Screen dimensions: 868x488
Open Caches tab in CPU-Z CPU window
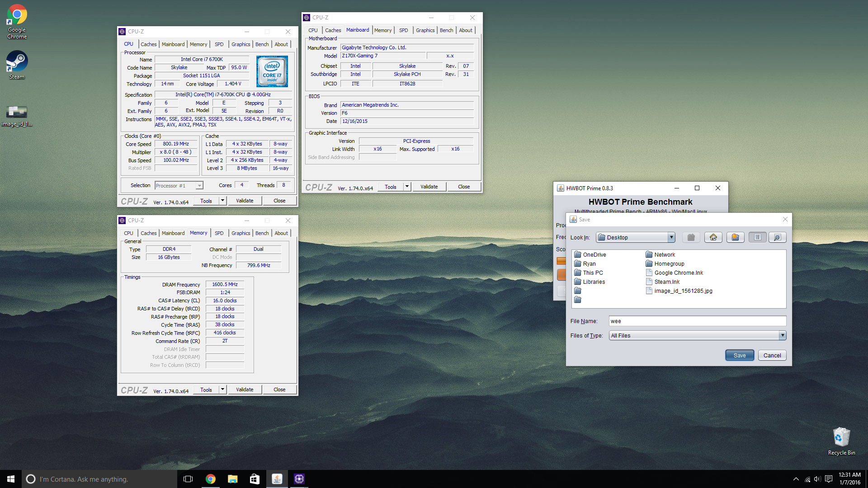coord(148,44)
